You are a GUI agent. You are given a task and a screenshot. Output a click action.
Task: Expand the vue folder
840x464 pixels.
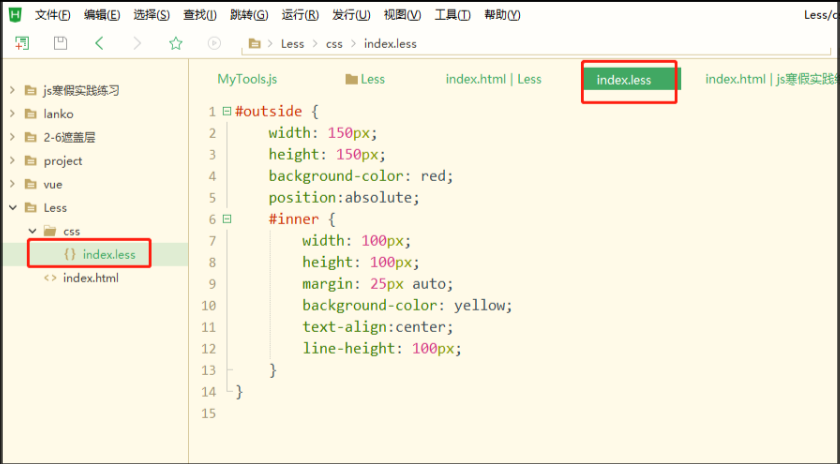(x=13, y=185)
